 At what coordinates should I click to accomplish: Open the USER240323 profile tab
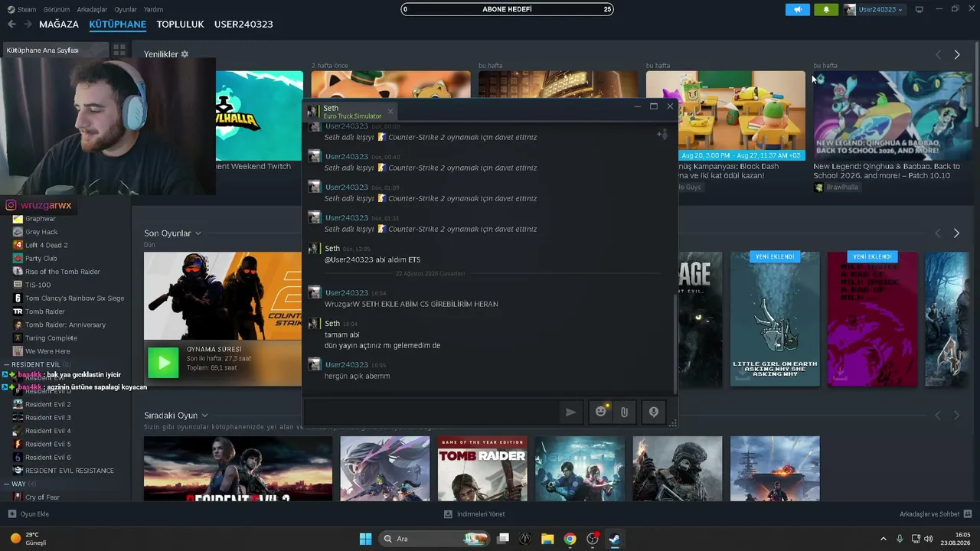coord(243,24)
